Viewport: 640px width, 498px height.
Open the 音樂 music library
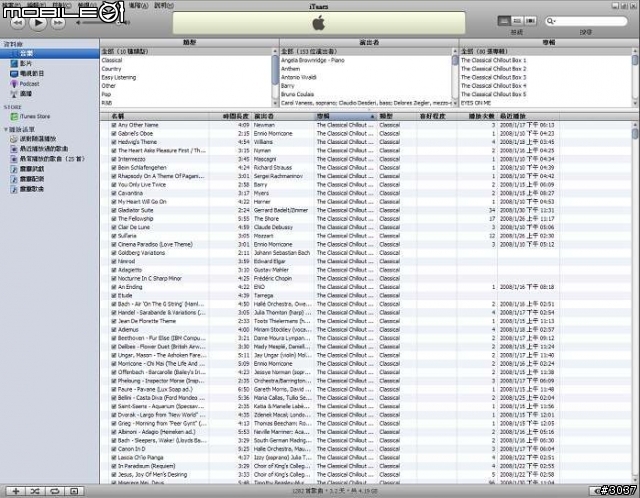49,53
